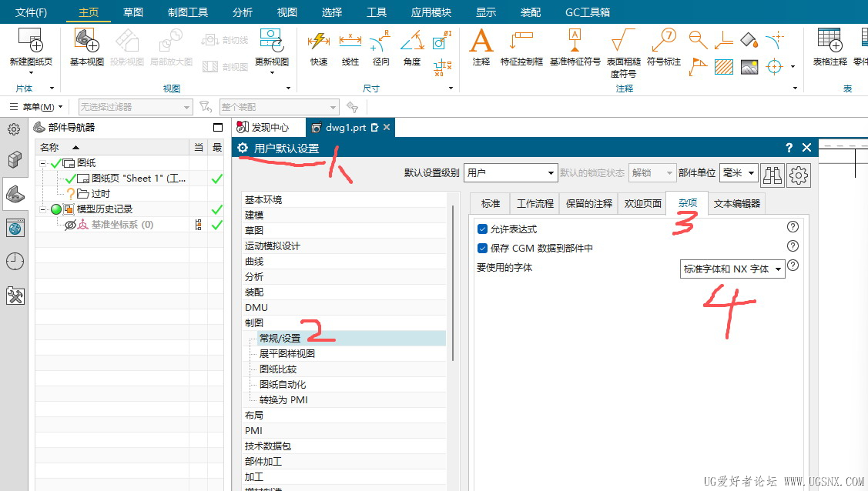Open the 部件单位 毫米 dropdown
868x491 pixels.
pos(739,172)
